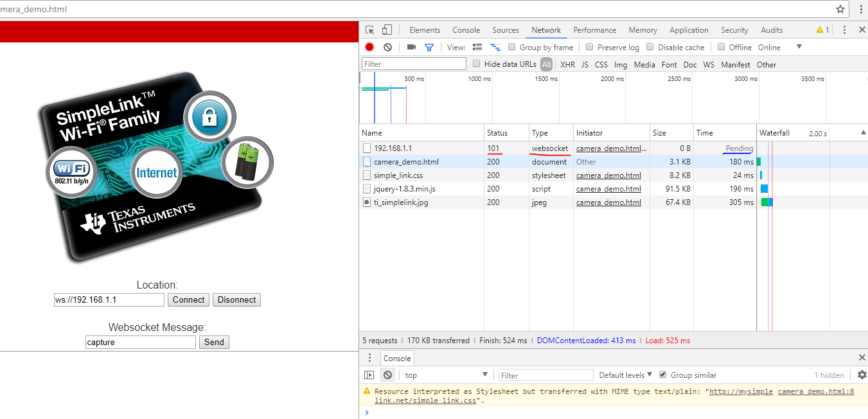Switch to the Application tab
The height and width of the screenshot is (419, 868).
coord(689,30)
